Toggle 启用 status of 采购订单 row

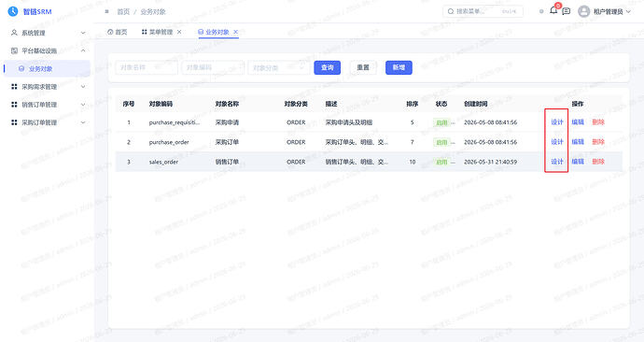(x=441, y=142)
